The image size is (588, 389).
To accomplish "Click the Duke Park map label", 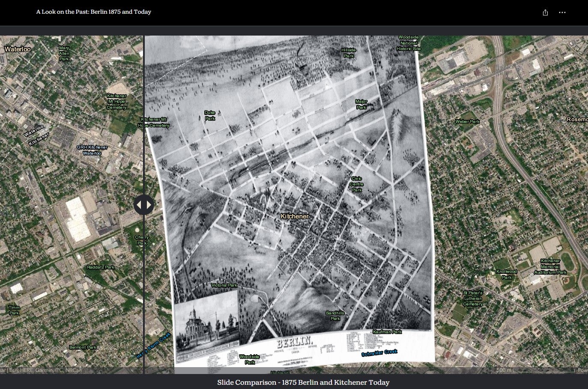I will (x=209, y=116).
